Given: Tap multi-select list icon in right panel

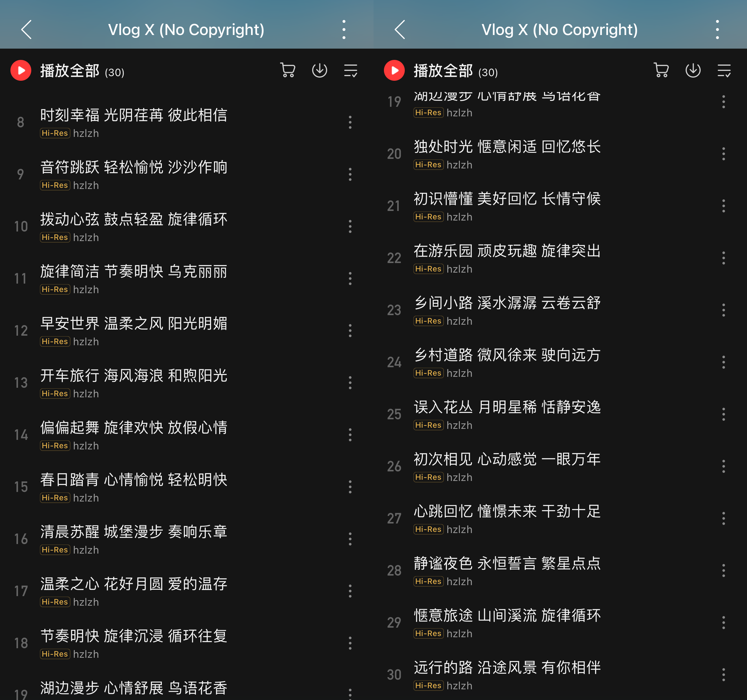Looking at the screenshot, I should 724,70.
